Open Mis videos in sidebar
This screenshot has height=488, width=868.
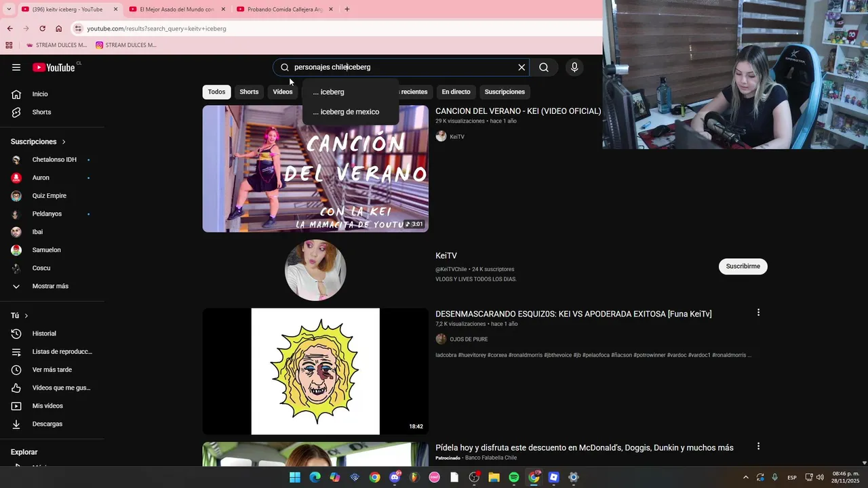(52, 406)
